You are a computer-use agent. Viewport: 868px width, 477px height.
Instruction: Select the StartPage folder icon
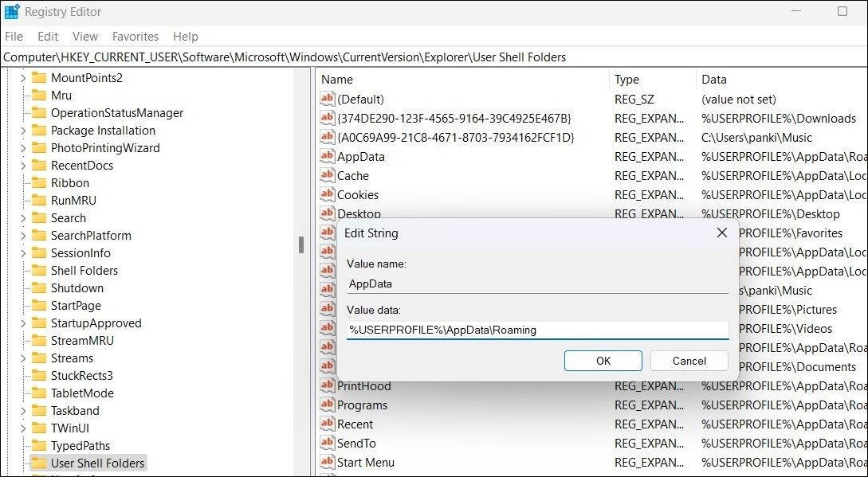tap(39, 306)
